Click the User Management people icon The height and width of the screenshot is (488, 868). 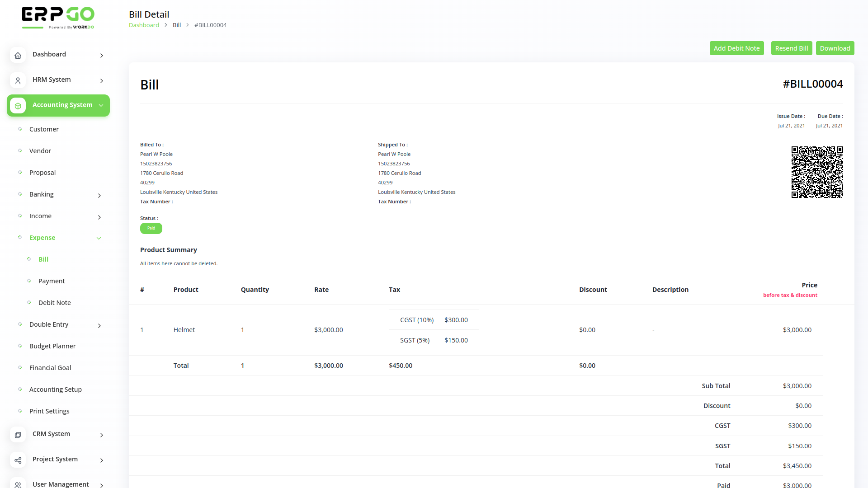[x=18, y=484]
